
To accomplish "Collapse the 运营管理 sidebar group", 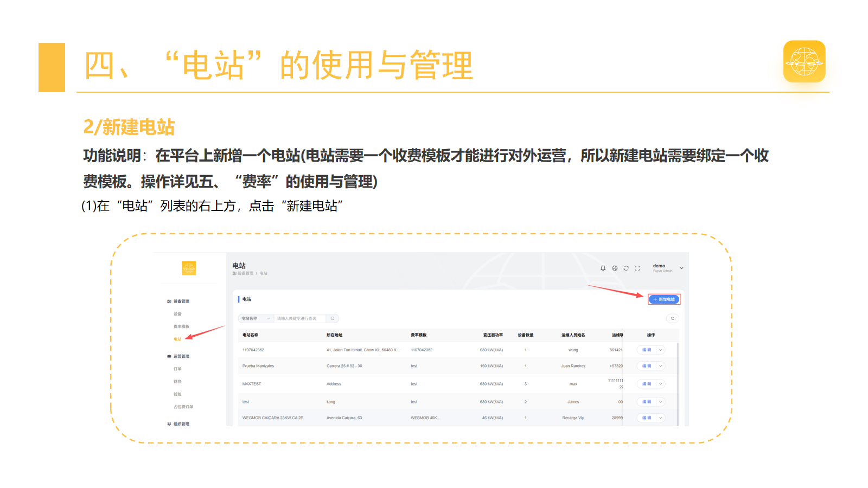I will 178,357.
